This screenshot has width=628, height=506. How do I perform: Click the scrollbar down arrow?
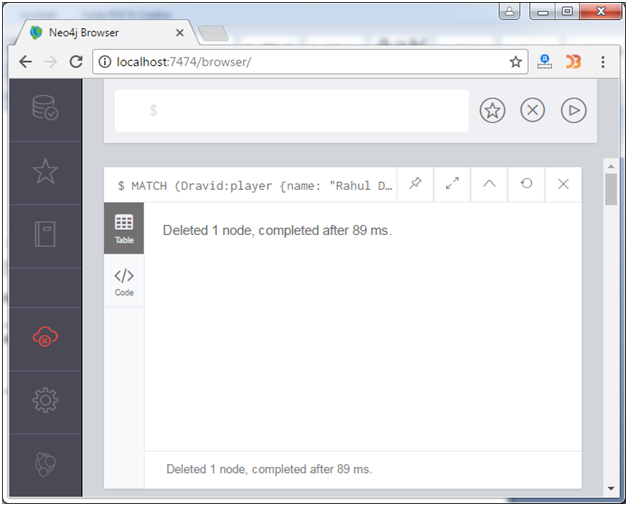click(x=611, y=488)
